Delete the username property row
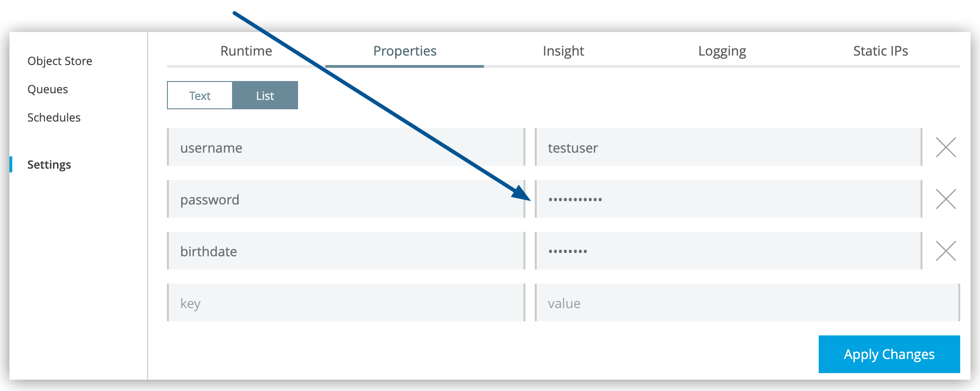 (947, 147)
